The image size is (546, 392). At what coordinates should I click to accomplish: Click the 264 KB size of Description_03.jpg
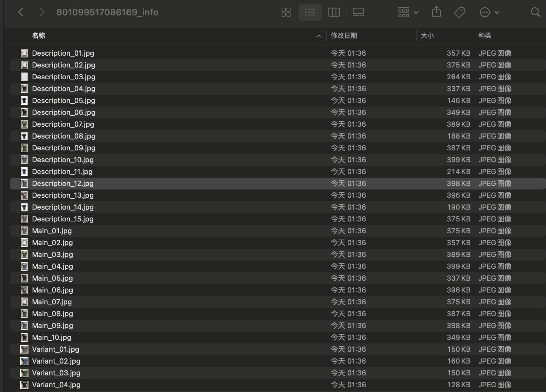pos(459,77)
